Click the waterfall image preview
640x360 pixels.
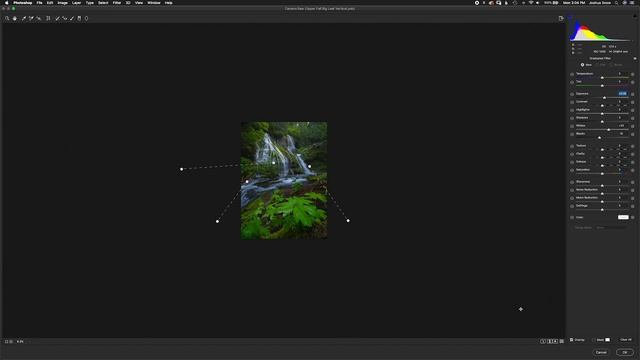[x=284, y=180]
